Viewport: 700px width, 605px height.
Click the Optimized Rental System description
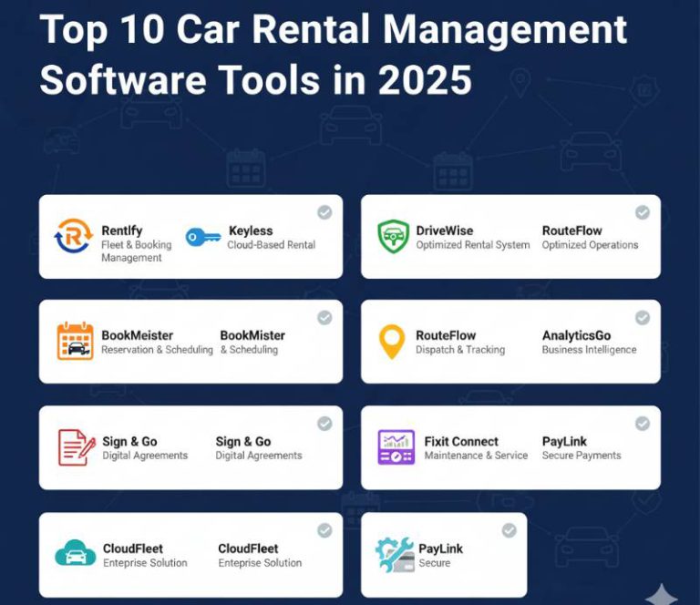click(x=473, y=245)
